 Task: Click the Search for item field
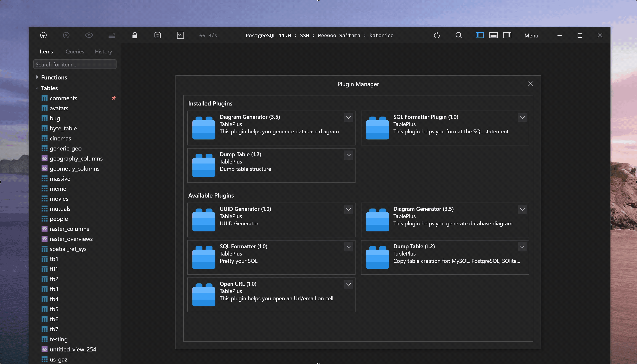point(75,64)
